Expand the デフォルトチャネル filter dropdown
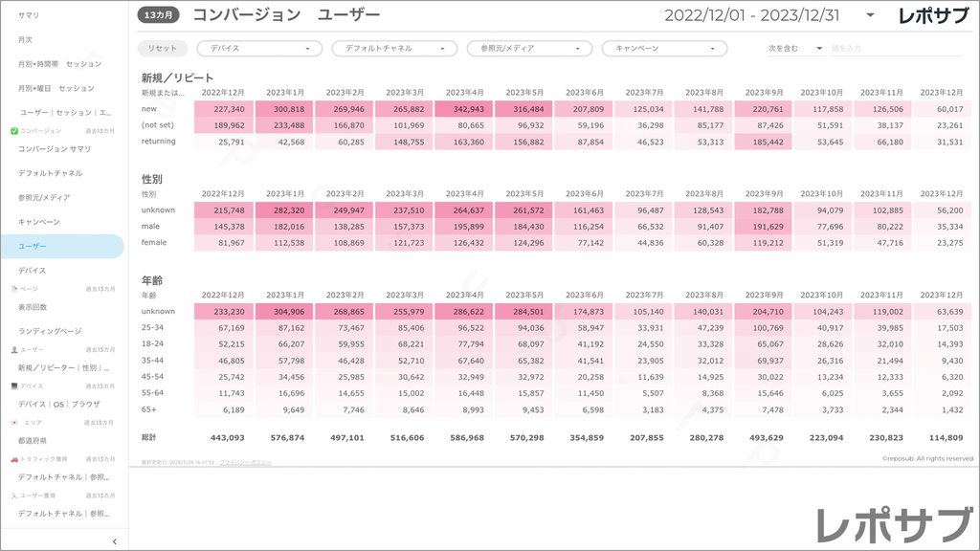Screen dimensions: 980x551 pyautogui.click(x=394, y=48)
